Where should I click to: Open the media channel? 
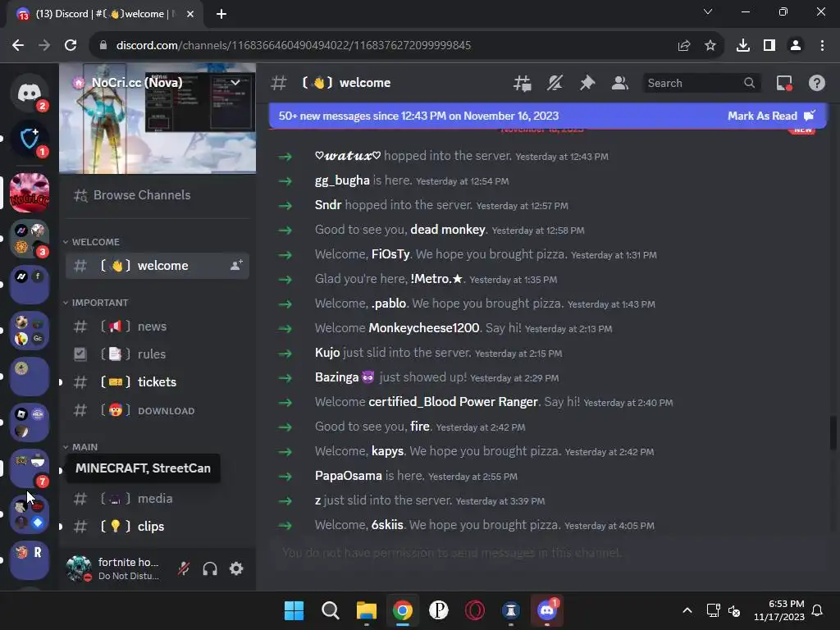(x=157, y=499)
